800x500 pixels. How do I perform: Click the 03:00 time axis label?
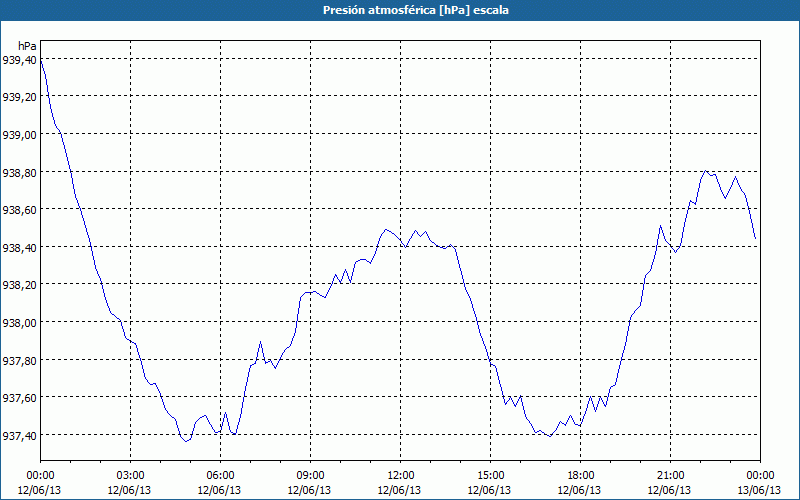[x=130, y=476]
